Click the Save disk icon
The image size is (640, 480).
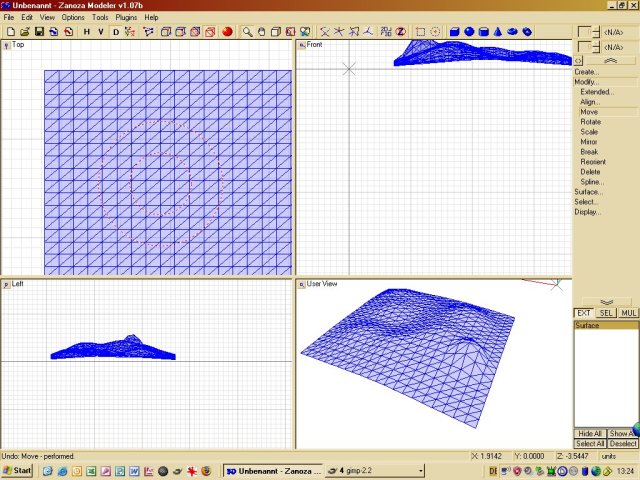click(37, 31)
